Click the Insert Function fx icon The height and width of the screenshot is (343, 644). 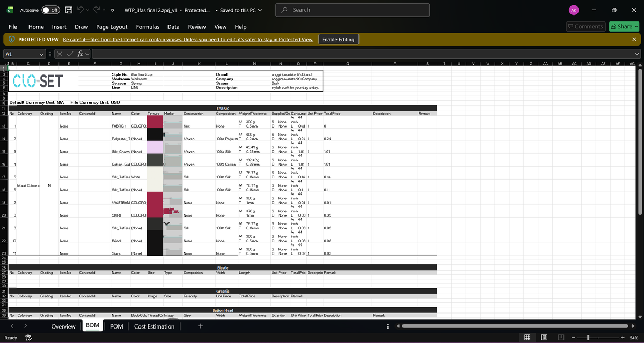coord(80,54)
